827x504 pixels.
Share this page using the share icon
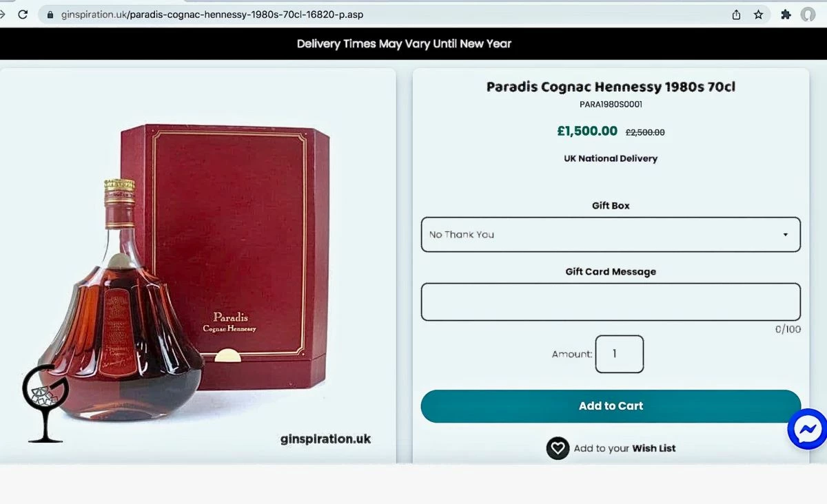pos(736,14)
